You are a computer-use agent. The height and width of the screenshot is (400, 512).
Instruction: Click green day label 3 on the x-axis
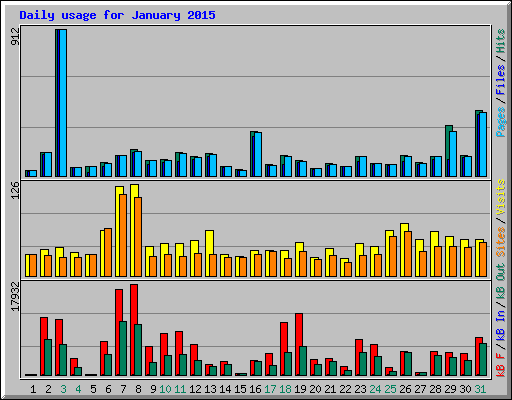click(x=63, y=389)
